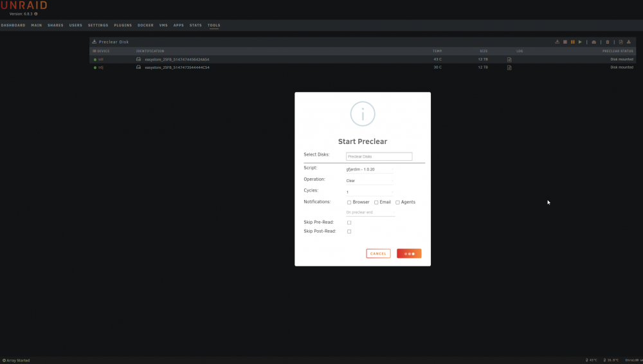Open the Cycles dropdown set to 1
The image size is (643, 364).
click(x=370, y=192)
